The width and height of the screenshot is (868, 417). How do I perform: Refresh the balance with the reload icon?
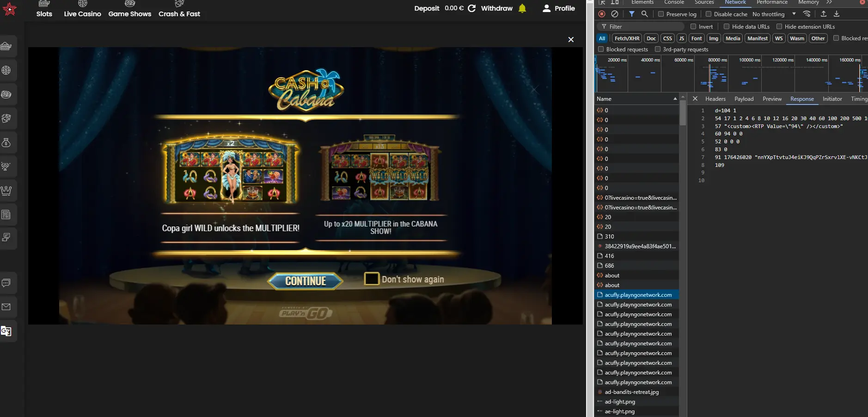point(472,8)
